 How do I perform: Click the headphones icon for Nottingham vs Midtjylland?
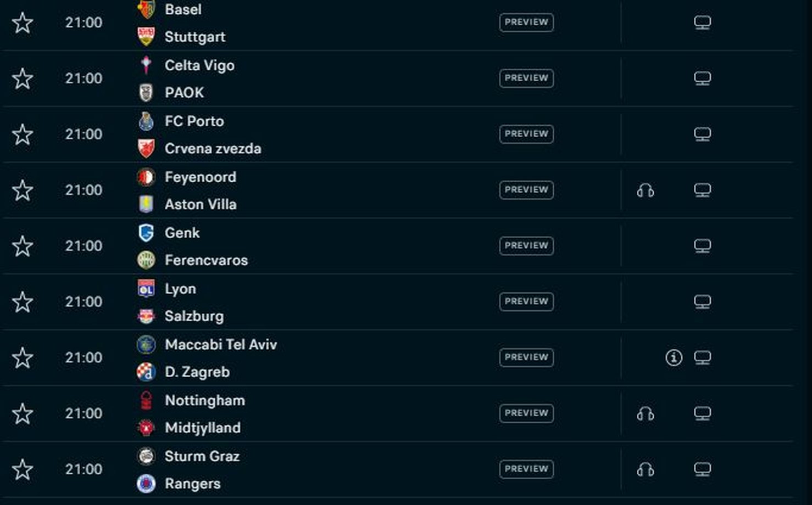click(646, 414)
